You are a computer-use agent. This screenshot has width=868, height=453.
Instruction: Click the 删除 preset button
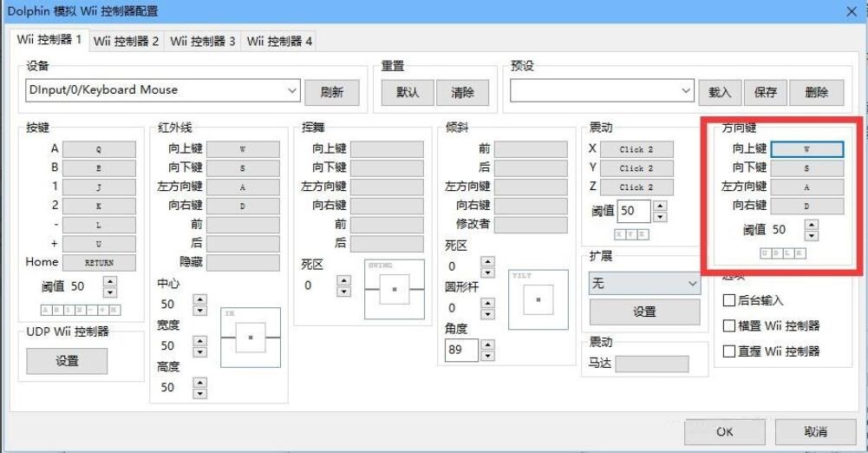(817, 93)
